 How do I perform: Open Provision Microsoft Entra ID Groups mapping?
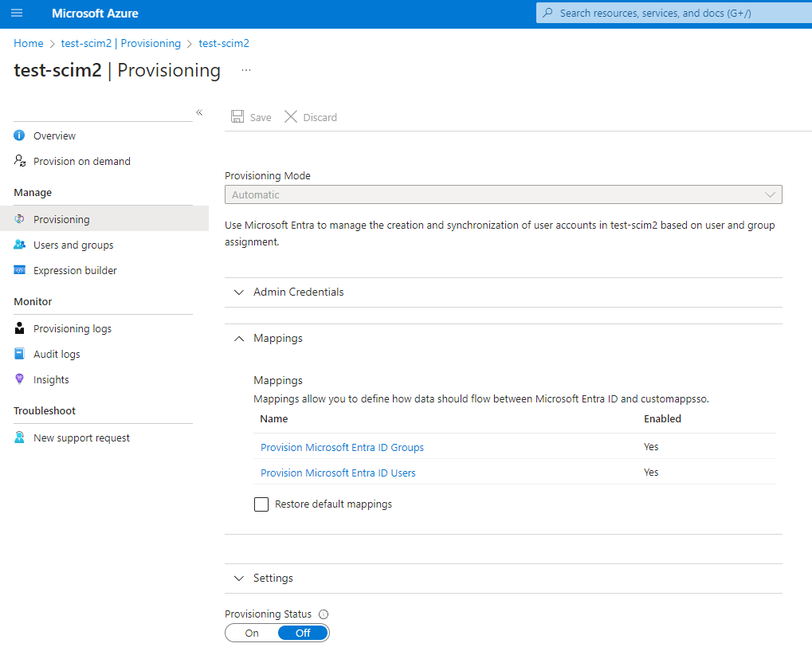(x=342, y=447)
